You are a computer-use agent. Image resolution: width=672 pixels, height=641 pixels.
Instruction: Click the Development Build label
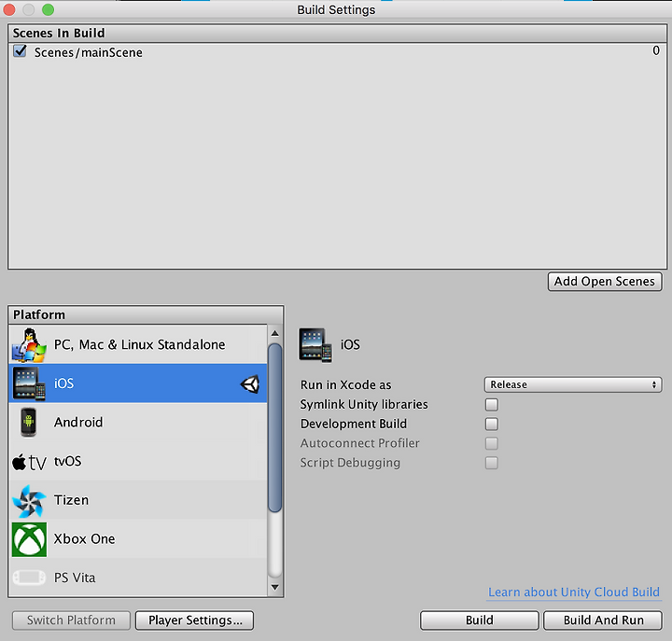coord(354,424)
